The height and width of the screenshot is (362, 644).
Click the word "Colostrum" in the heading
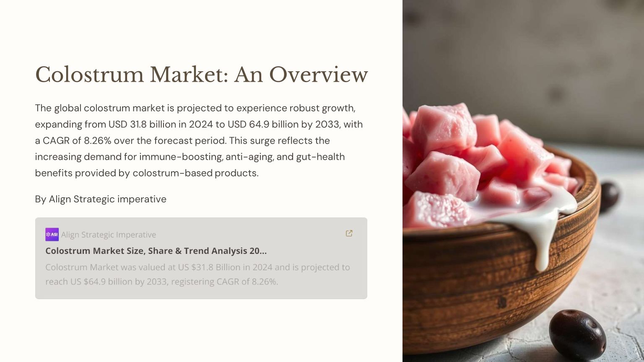[89, 75]
